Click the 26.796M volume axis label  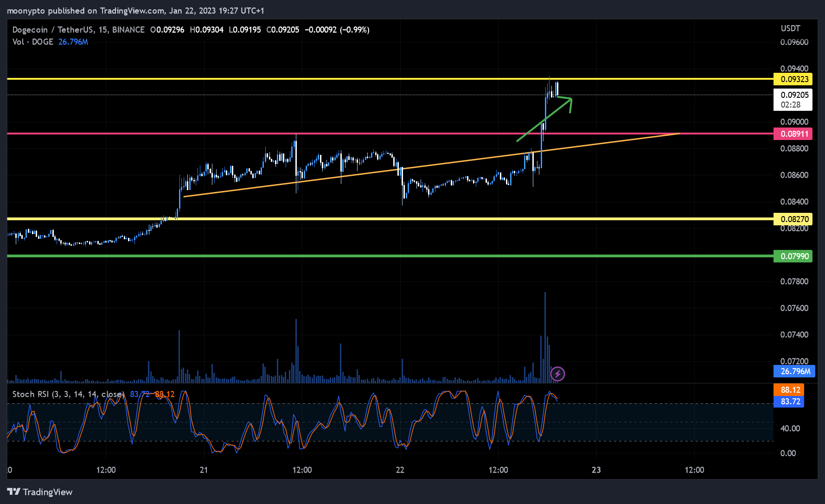pos(794,371)
